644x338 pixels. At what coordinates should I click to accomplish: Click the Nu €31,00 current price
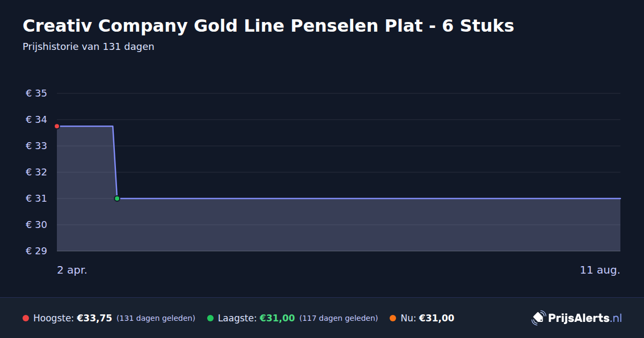point(436,318)
